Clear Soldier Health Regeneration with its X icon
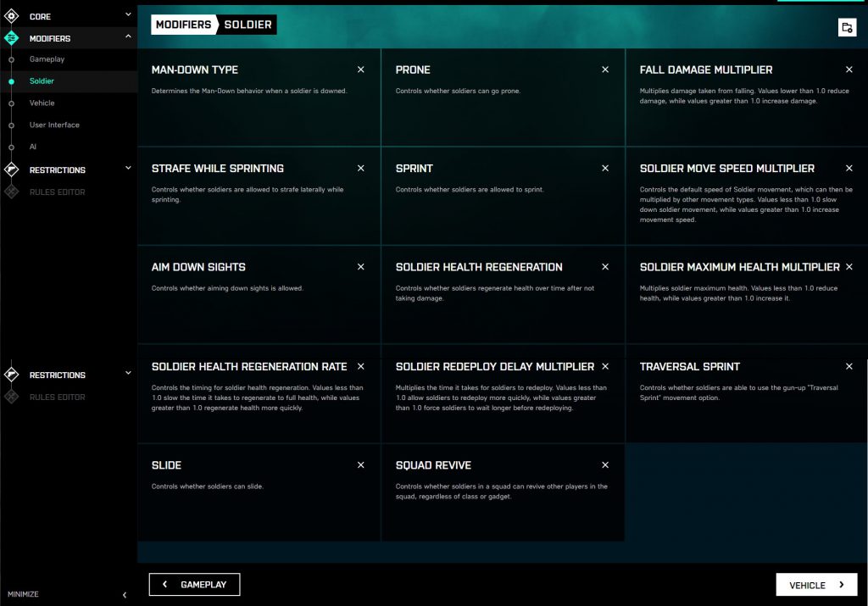 (x=605, y=267)
